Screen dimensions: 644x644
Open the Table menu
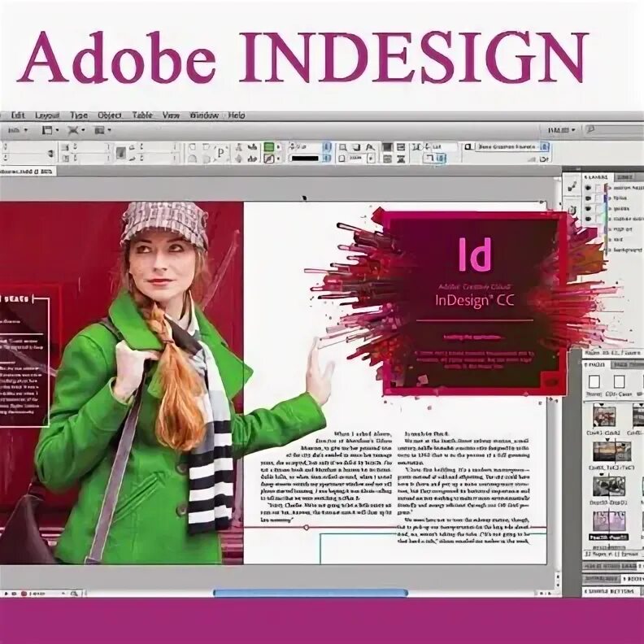[142, 115]
